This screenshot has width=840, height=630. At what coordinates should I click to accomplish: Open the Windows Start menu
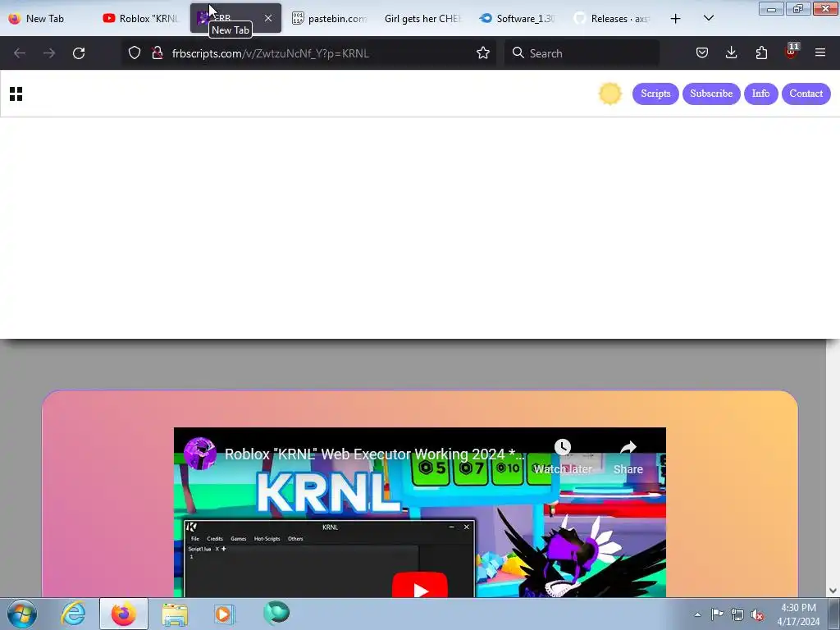21,614
